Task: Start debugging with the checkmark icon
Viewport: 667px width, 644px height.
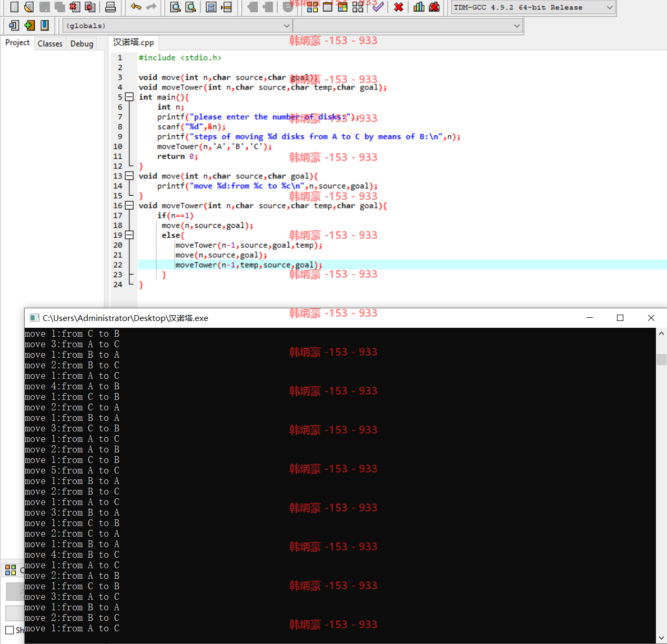Action: point(378,7)
